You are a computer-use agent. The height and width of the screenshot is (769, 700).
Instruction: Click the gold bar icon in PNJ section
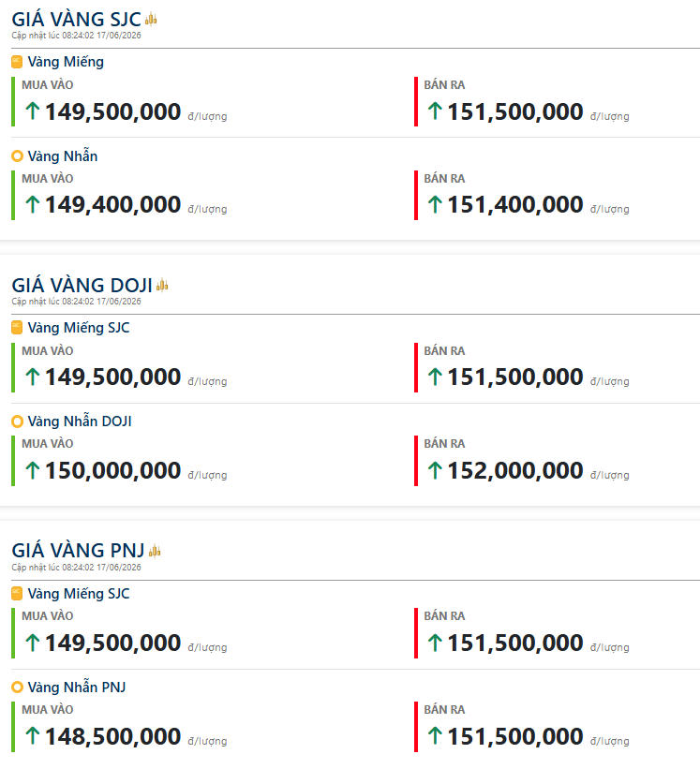click(17, 594)
